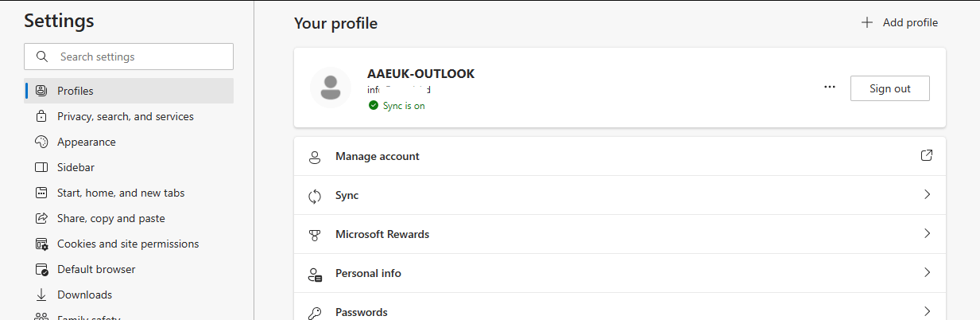Open Share, copy and paste settings
The width and height of the screenshot is (980, 320).
click(129, 218)
